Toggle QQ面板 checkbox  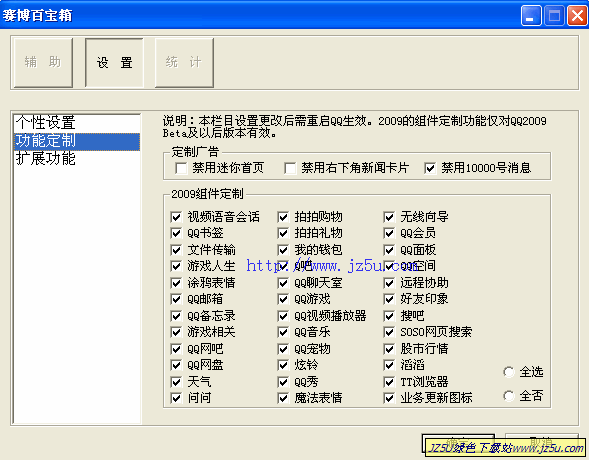389,250
